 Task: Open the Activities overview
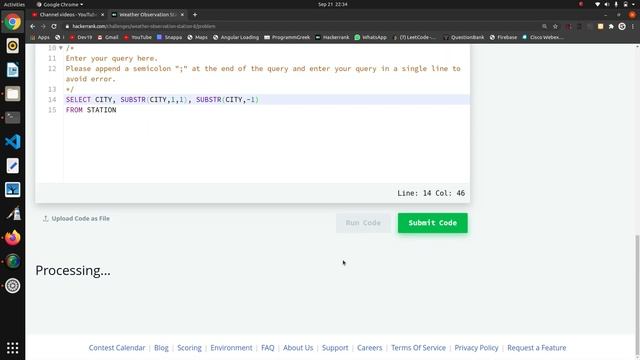pos(14,4)
